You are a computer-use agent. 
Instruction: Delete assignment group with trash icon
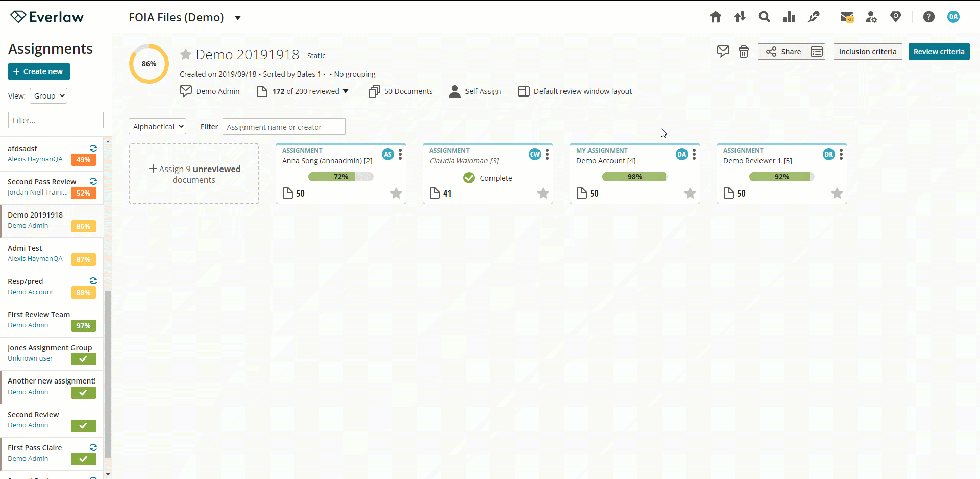click(744, 52)
